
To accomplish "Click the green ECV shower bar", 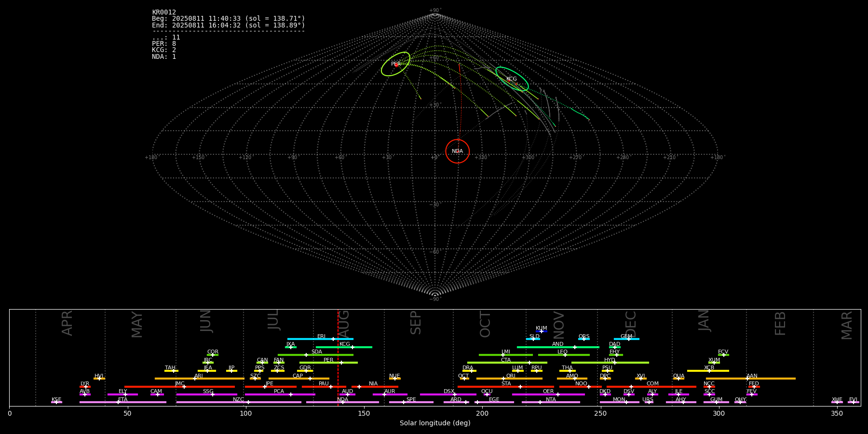I will pos(723,355).
